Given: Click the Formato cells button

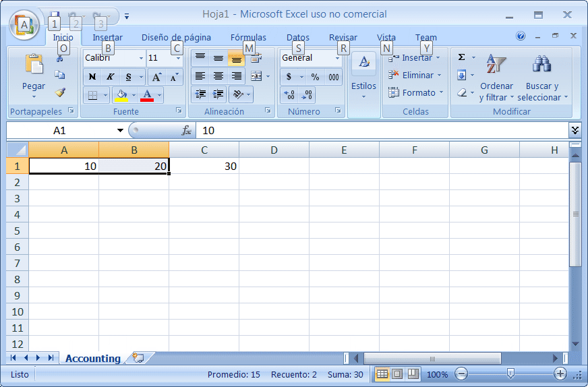Looking at the screenshot, I should pyautogui.click(x=416, y=92).
